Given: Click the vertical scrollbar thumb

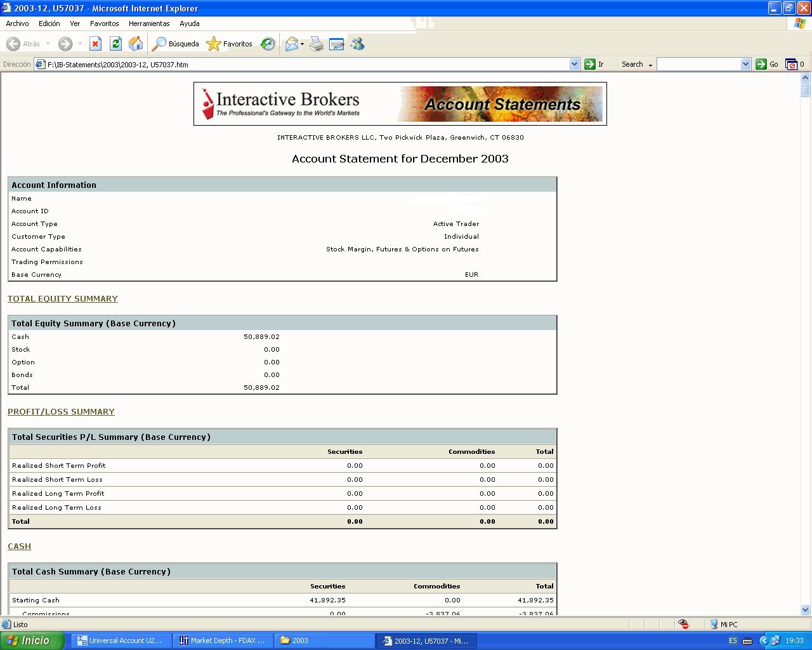Looking at the screenshot, I should pyautogui.click(x=806, y=90).
